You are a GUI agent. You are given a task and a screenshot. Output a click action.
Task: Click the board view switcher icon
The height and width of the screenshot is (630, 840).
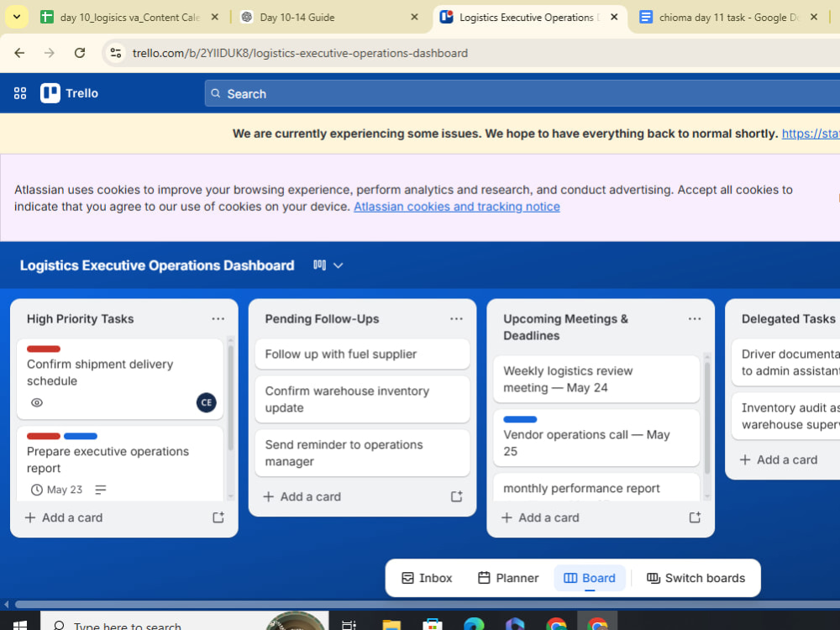320,265
